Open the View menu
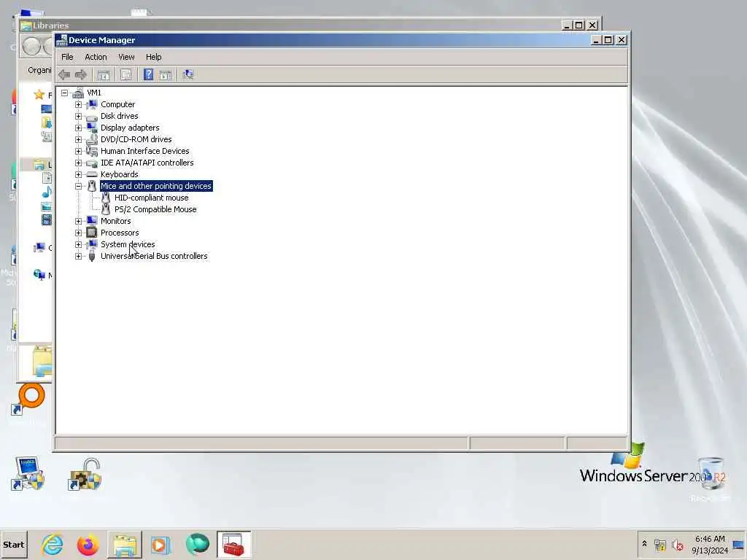This screenshot has height=560, width=747. [x=126, y=57]
